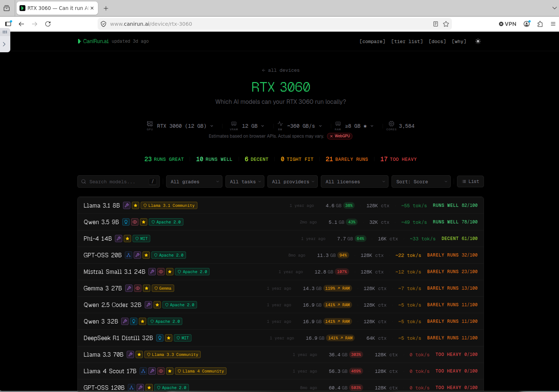Click the CPU cores icon showing 3,584
The image size is (559, 392).
click(x=391, y=124)
